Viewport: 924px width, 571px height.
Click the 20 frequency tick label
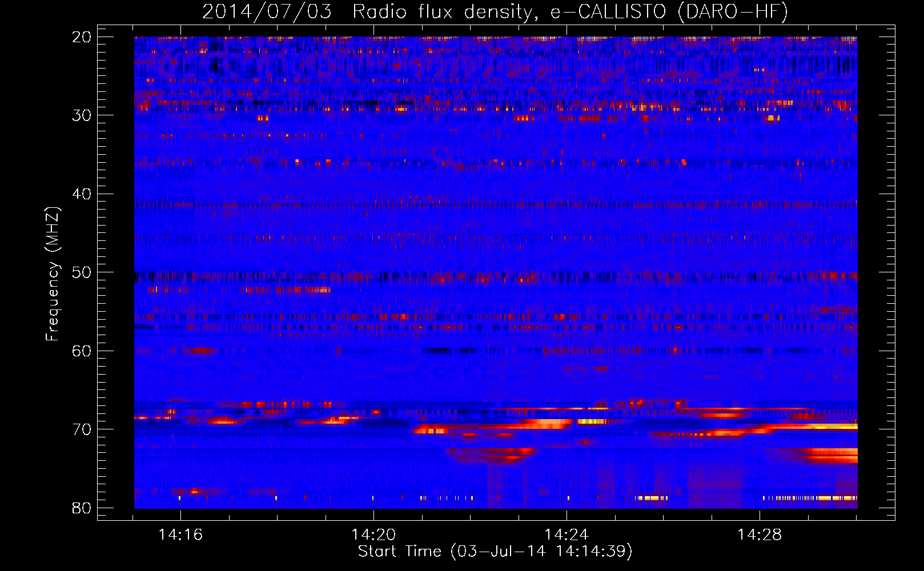[x=82, y=37]
